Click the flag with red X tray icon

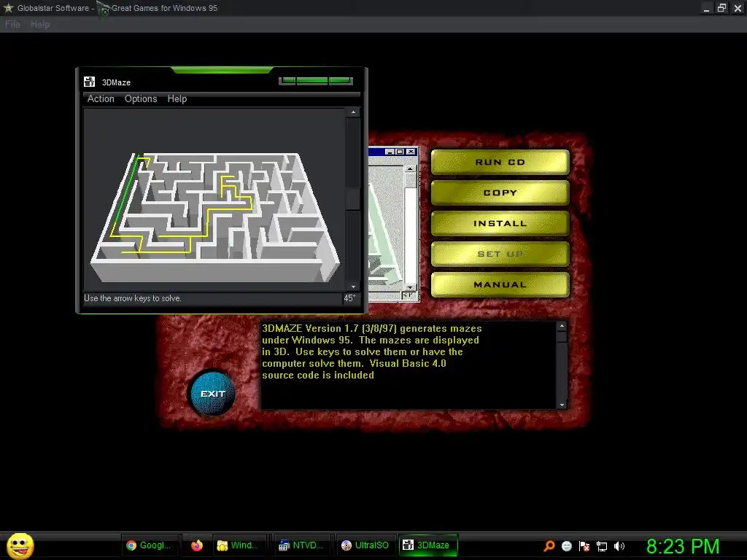[x=584, y=545]
